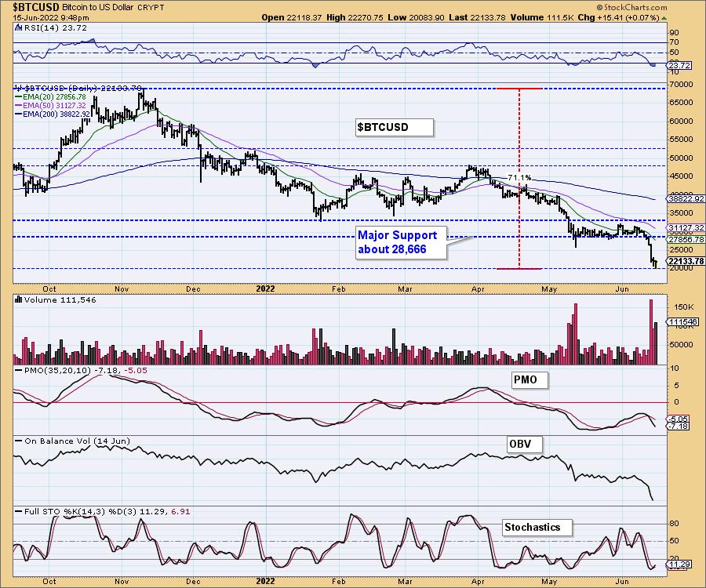Click the High 22270.75 value

click(355, 17)
